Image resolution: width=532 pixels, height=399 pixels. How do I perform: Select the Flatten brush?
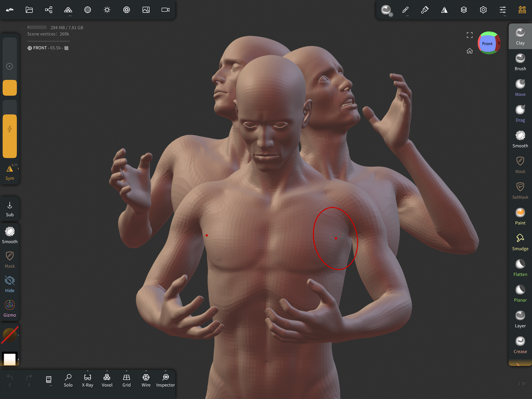point(520,268)
